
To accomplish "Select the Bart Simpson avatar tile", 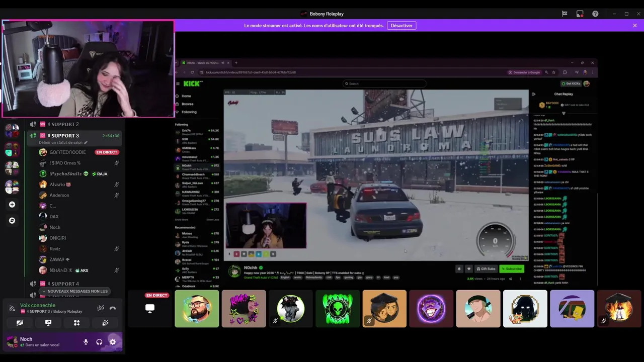I will (572, 309).
